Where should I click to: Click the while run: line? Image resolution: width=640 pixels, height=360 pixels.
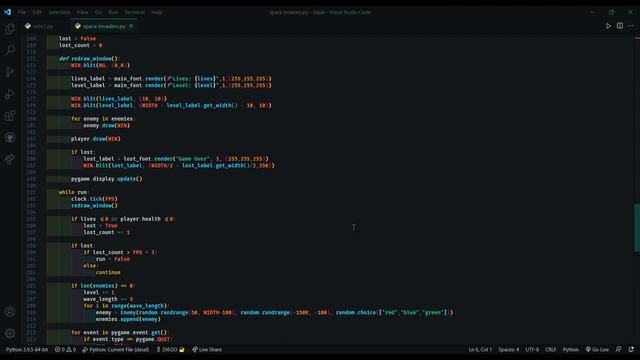point(74,192)
